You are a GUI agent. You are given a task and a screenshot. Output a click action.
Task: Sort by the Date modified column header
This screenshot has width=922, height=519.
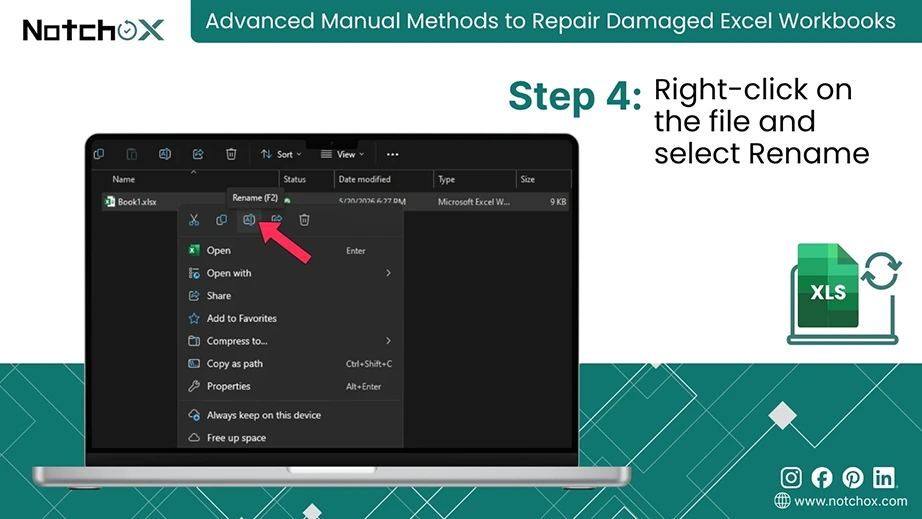365,179
